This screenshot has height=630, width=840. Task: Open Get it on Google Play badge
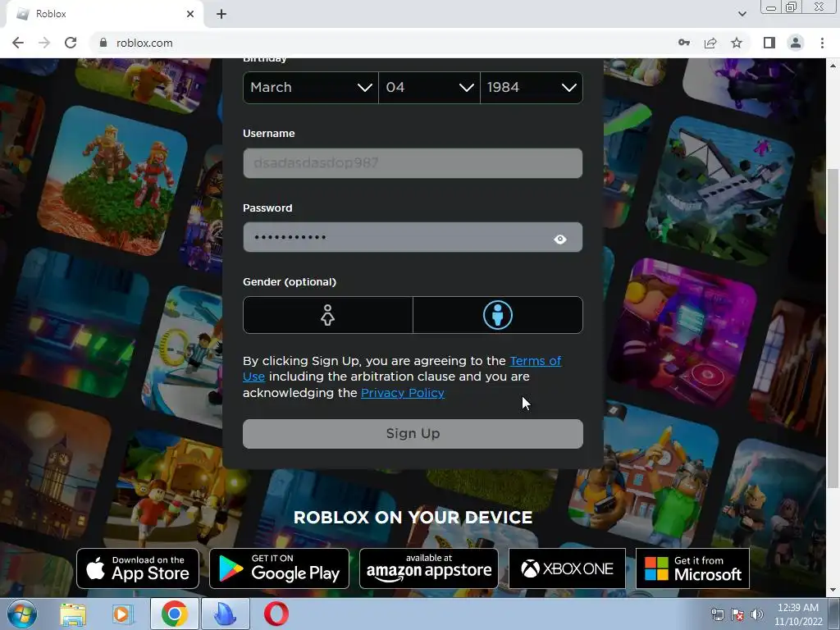pyautogui.click(x=279, y=568)
